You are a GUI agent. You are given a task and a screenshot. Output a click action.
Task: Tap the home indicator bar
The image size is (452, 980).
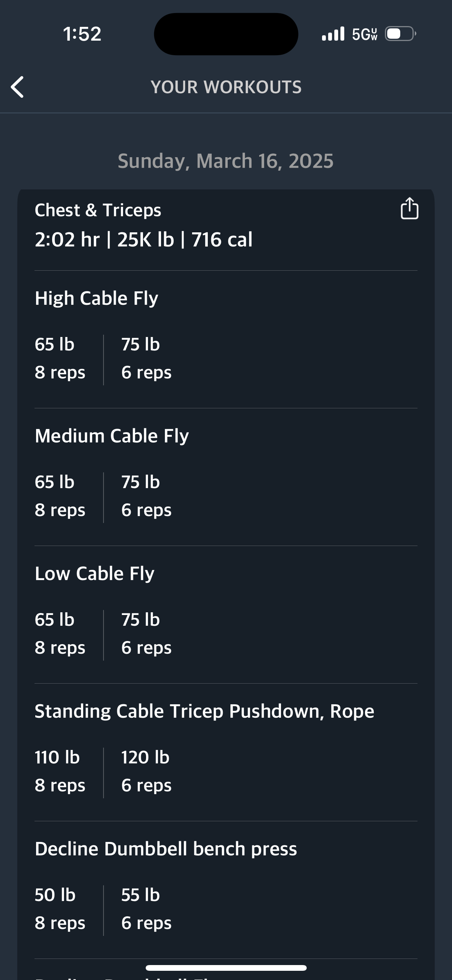(226, 968)
